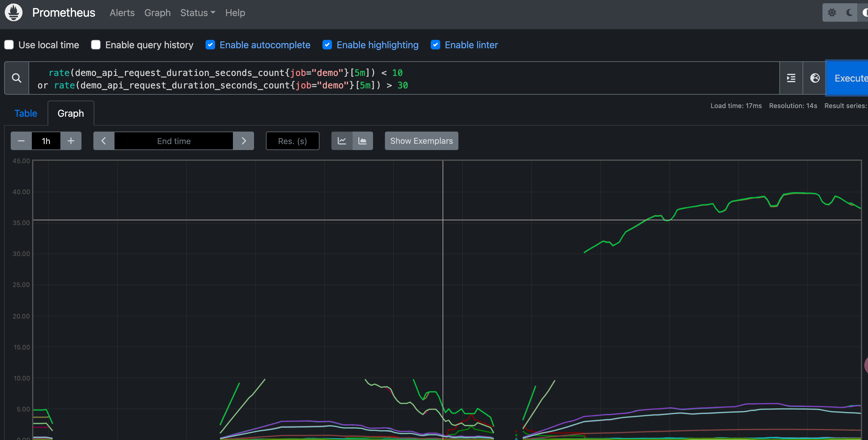The image size is (868, 440).
Task: Disable the Enable highlighting checkbox
Action: click(x=327, y=45)
